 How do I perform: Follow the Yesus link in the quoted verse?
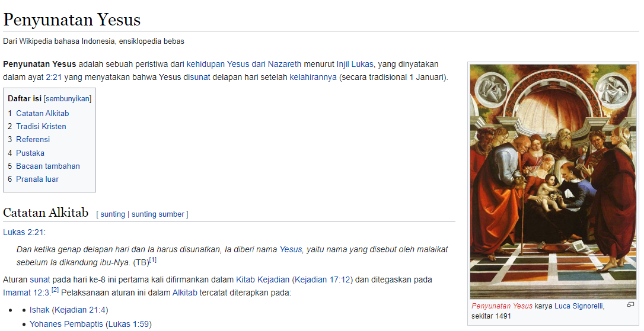(x=291, y=249)
